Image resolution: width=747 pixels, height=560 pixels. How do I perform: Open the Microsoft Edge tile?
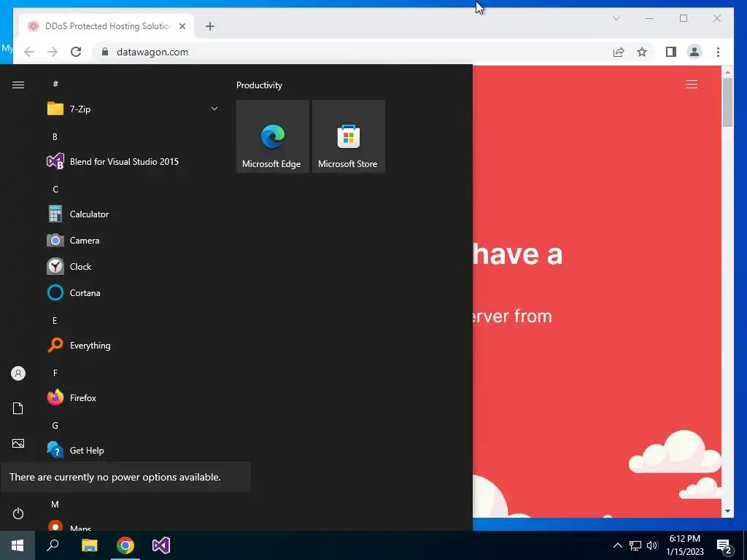(x=273, y=136)
